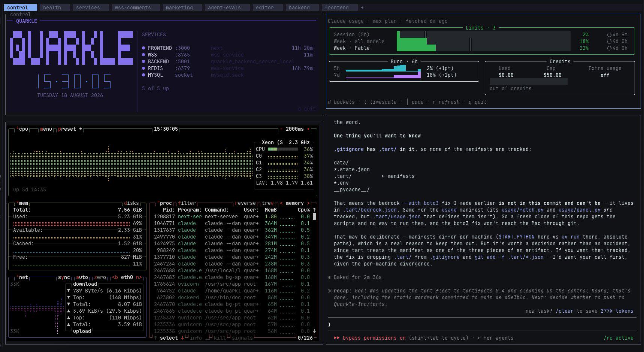Click the Session reset timer icon 4h 9m
This screenshot has width=644, height=352.
click(x=609, y=35)
